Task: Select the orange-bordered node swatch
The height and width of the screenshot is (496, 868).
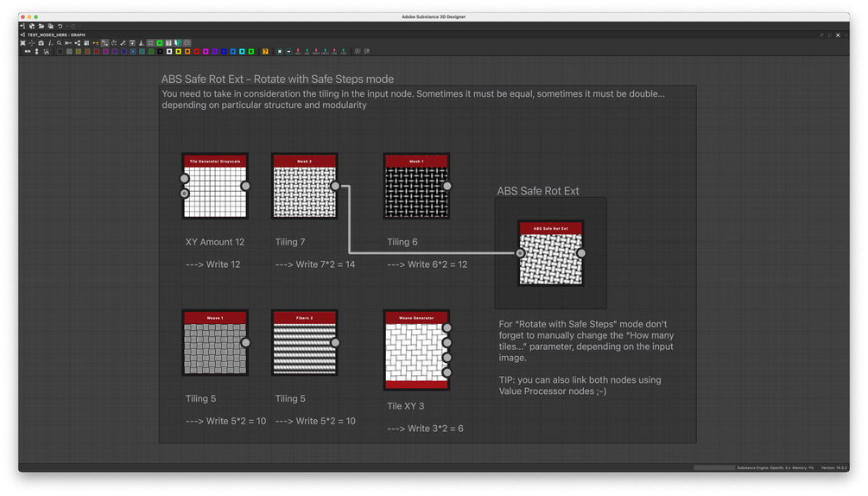Action: click(187, 52)
